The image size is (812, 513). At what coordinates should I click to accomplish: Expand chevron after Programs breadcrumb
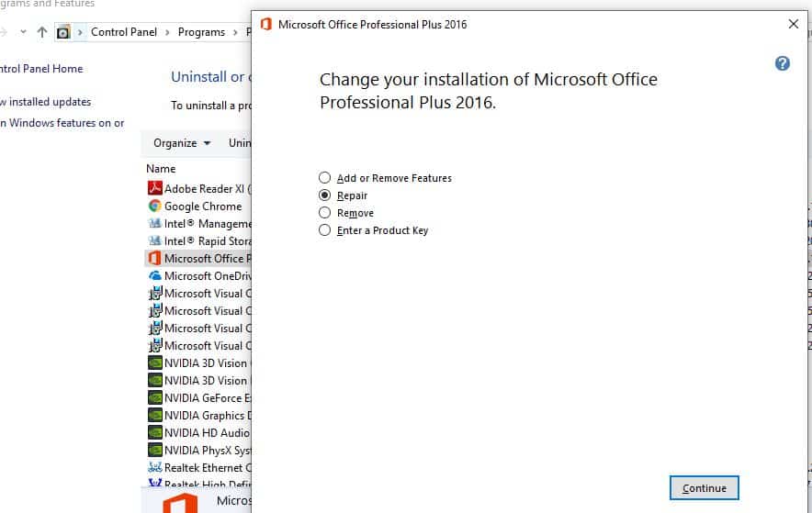[x=235, y=32]
